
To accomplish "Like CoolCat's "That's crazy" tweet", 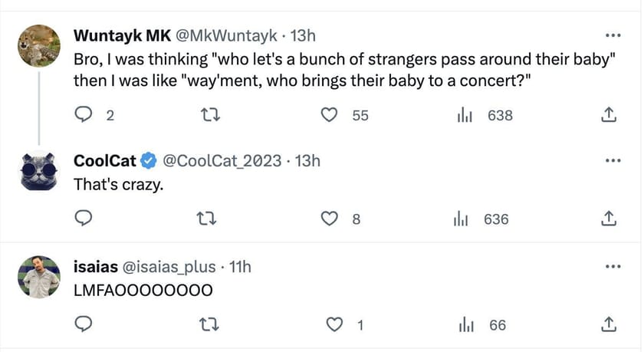I will 330,219.
